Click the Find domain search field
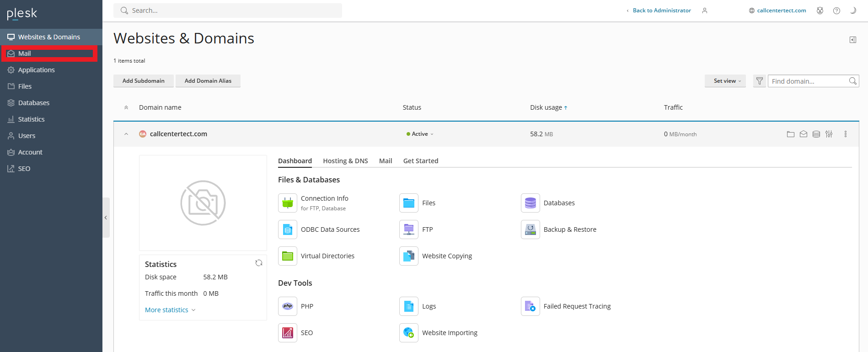Viewport: 868px width, 352px height. click(807, 81)
